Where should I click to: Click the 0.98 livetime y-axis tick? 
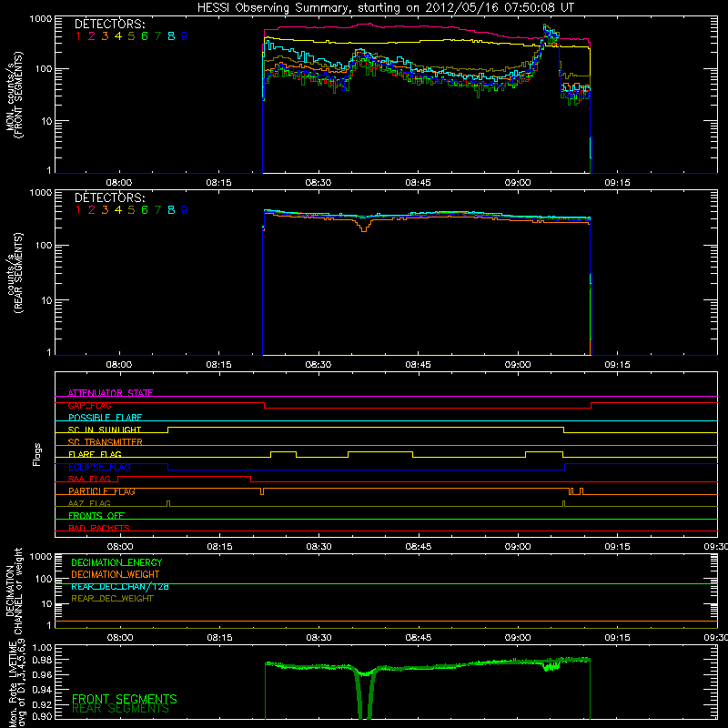[x=43, y=659]
